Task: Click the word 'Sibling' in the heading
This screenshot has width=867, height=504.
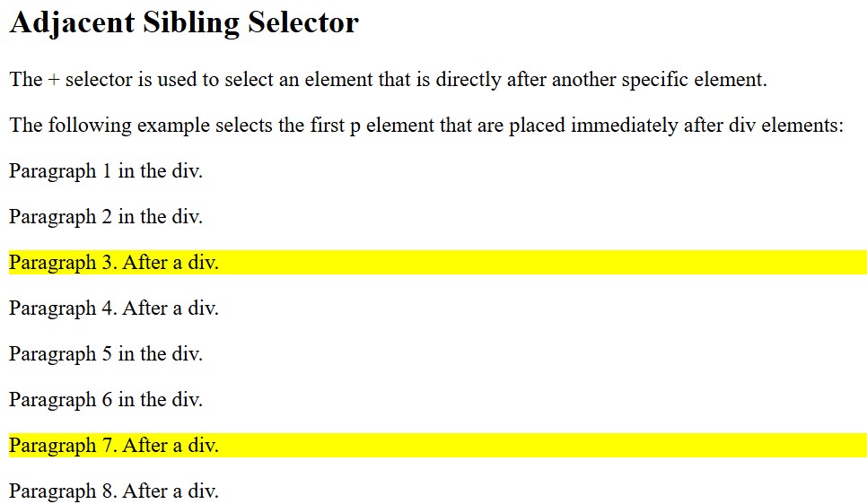Action: 191,23
